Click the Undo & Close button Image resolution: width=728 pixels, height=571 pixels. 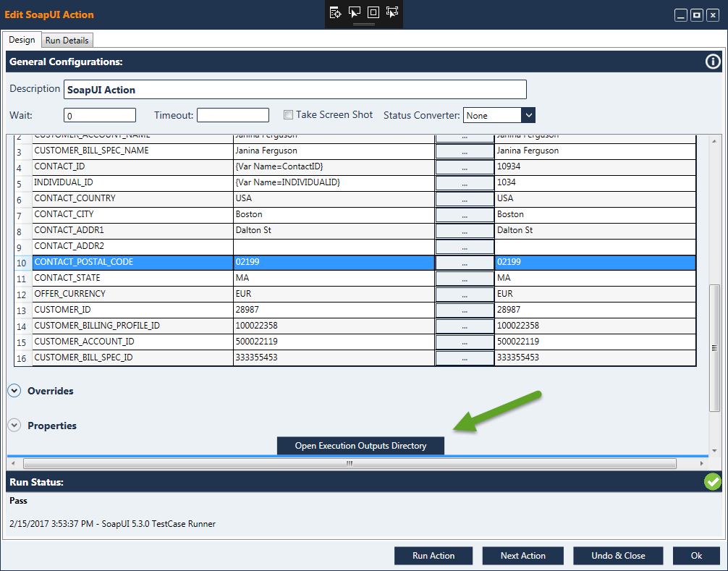[x=618, y=556]
